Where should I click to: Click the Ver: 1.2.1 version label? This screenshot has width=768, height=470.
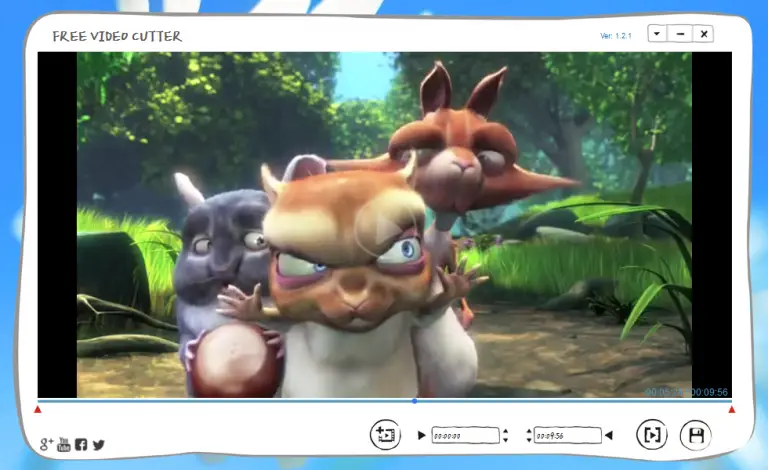[616, 36]
